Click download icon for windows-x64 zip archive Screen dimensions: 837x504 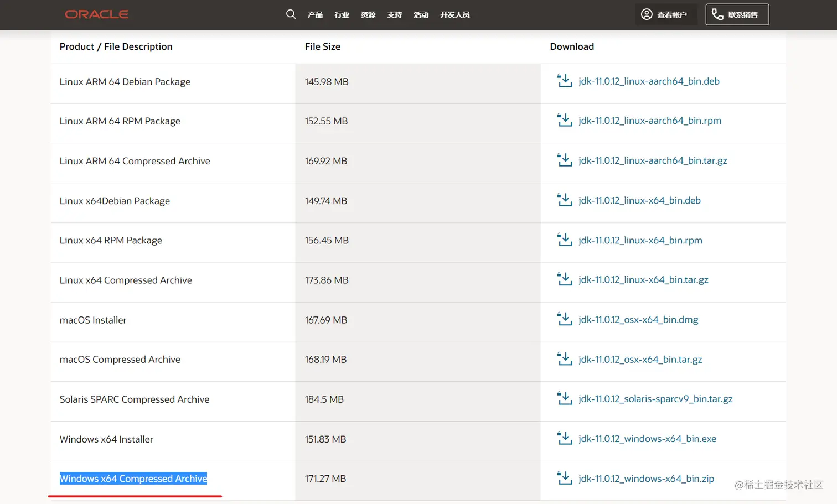pyautogui.click(x=564, y=478)
